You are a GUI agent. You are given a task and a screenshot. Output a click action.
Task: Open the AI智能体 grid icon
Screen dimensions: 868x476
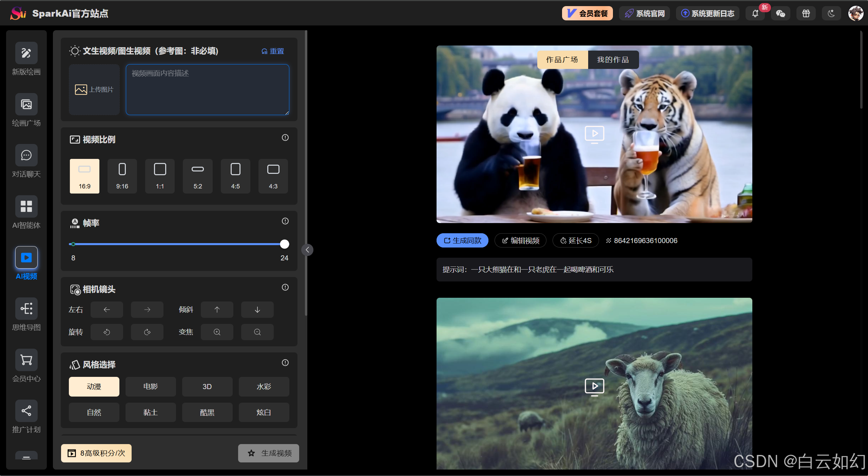(26, 206)
